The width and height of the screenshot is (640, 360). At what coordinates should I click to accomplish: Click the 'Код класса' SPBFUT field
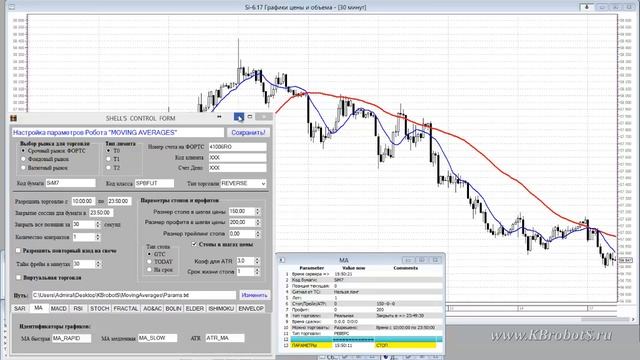point(154,183)
